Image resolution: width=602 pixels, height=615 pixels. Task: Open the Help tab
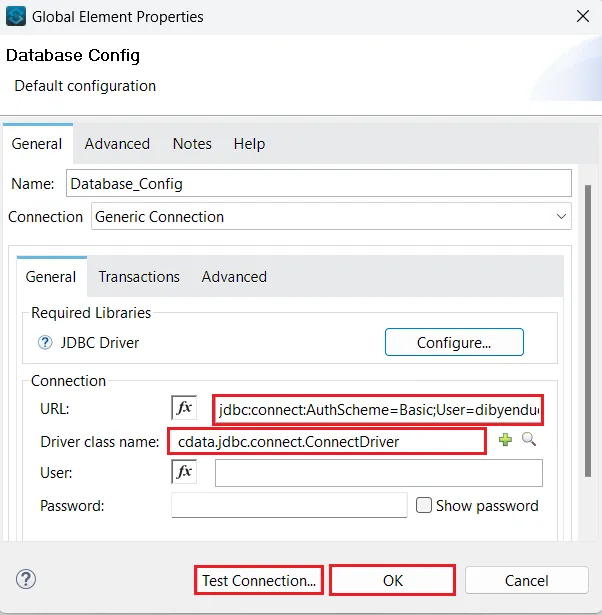(x=249, y=144)
